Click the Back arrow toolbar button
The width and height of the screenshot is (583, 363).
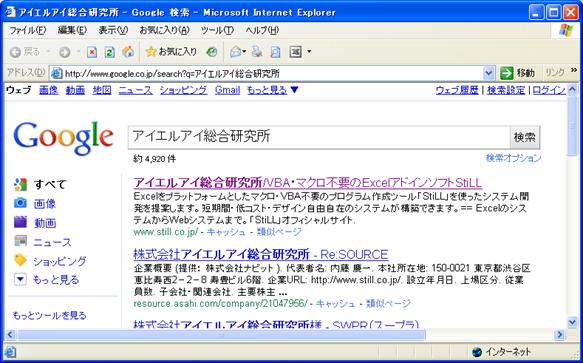tap(16, 52)
